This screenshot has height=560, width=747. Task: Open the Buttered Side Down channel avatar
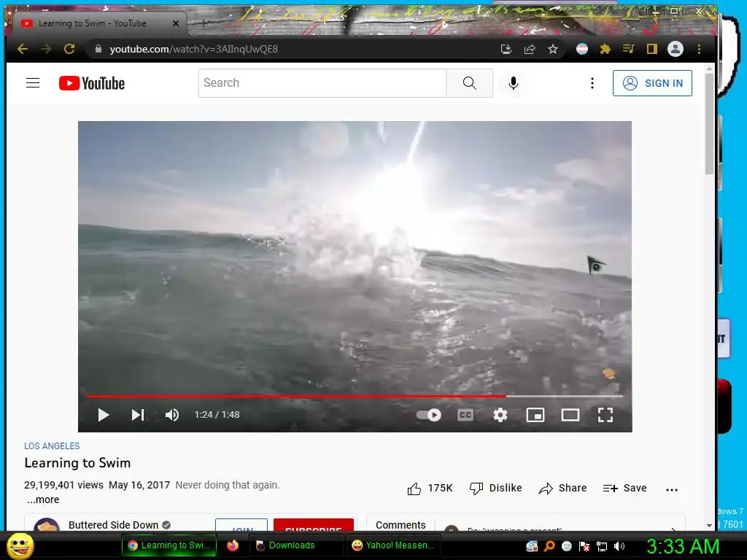click(47, 524)
